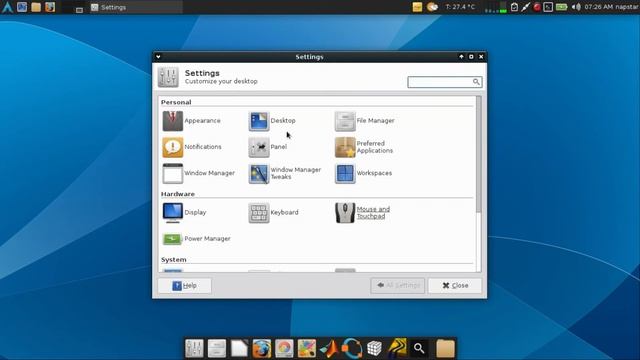This screenshot has height=360, width=640.
Task: Click the red record tray icon
Action: 537,7
